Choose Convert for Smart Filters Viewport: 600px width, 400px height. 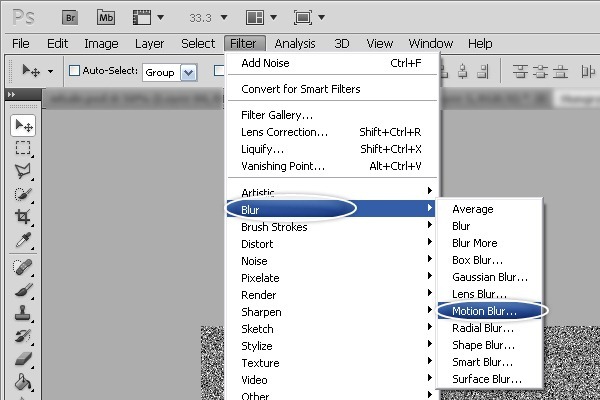click(332, 89)
